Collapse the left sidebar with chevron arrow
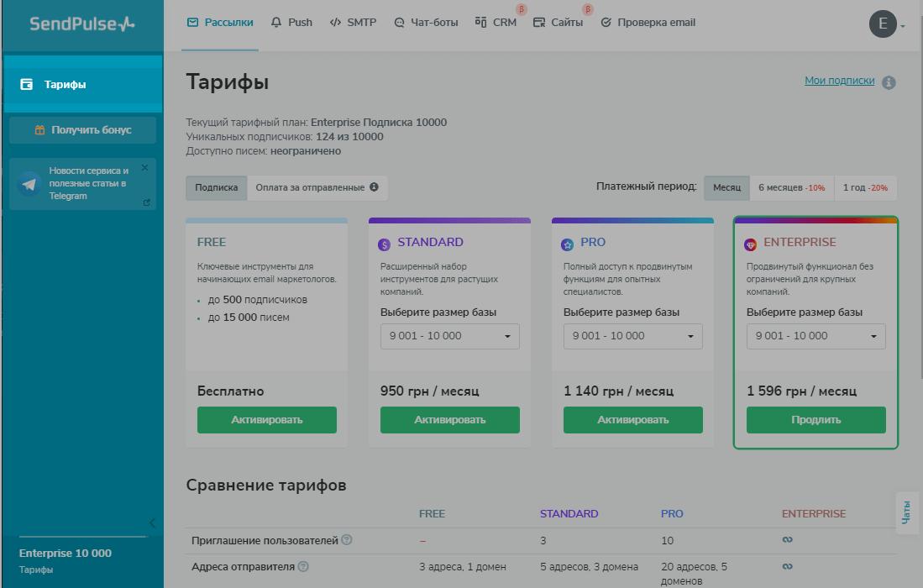 pos(152,522)
